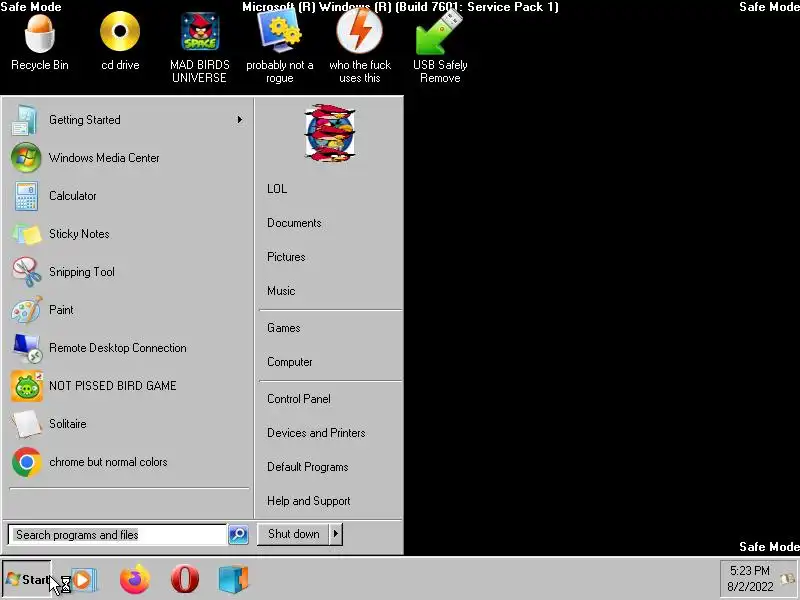Click the Start button
Image resolution: width=800 pixels, height=600 pixels.
(x=27, y=580)
